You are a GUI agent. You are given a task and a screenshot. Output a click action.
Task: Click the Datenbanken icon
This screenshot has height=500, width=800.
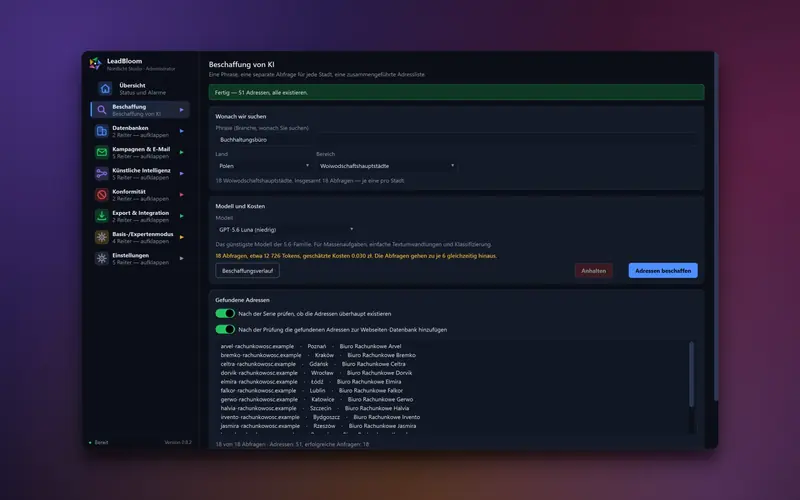point(102,131)
